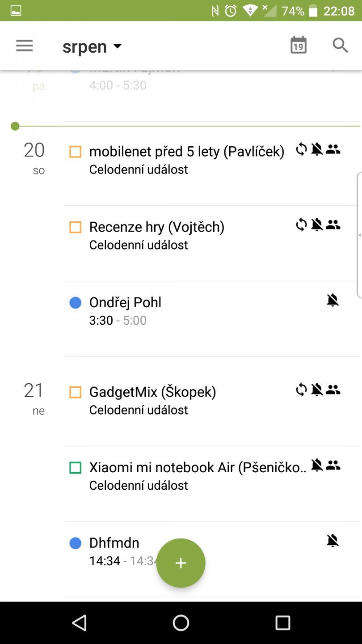
Task: Jump to today using calendar icon
Action: (x=298, y=46)
